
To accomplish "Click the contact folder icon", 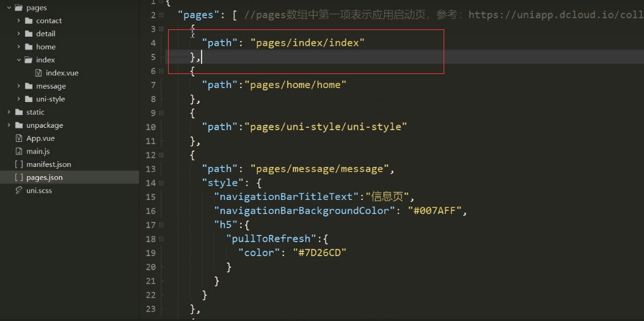I will click(28, 21).
